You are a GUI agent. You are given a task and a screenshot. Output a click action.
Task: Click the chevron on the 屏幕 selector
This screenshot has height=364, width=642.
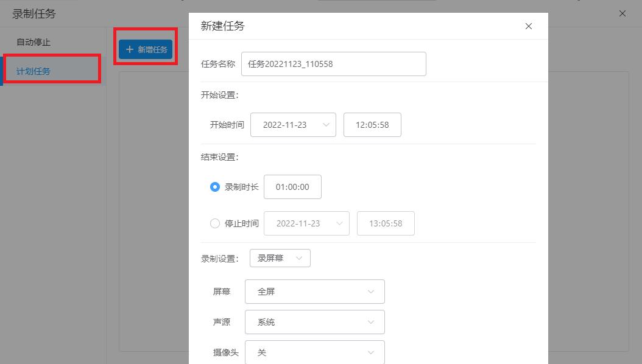[x=371, y=292]
